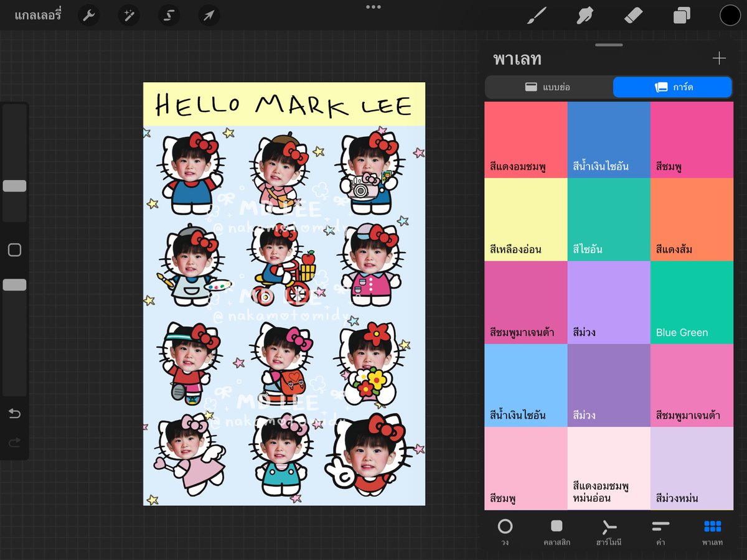Pick the สีม่วงหม่น muted lilac swatch
This screenshot has width=747, height=560.
(692, 468)
